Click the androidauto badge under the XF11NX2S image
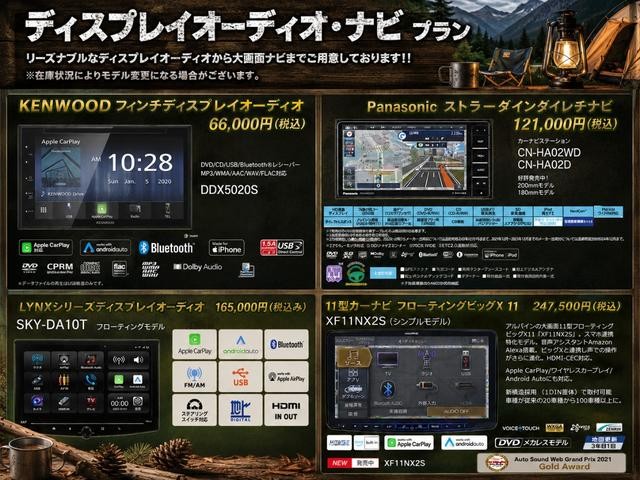Viewport: 640px width, 480px height. tap(466, 443)
